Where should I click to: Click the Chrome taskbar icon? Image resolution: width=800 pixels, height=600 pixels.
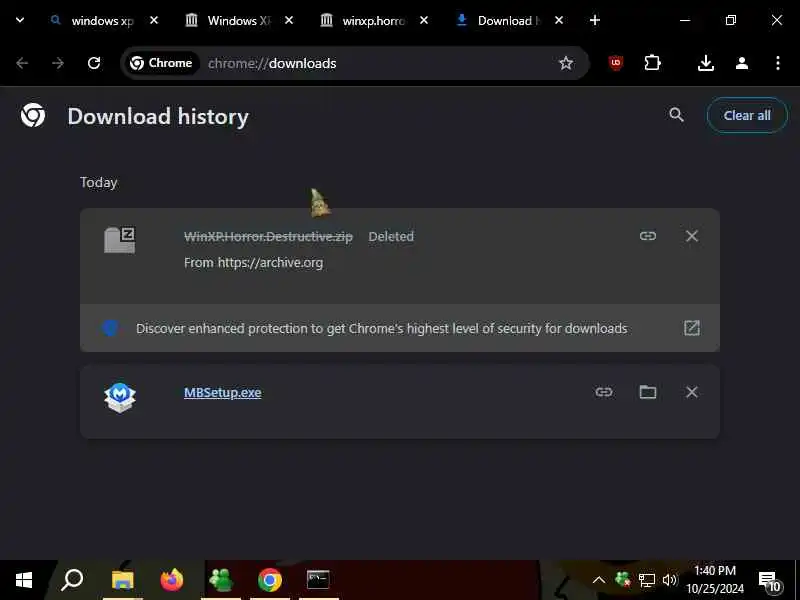(270, 580)
